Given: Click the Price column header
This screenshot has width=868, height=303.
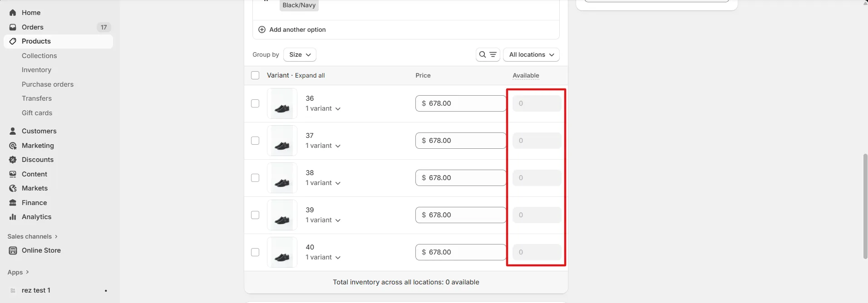Looking at the screenshot, I should point(423,75).
